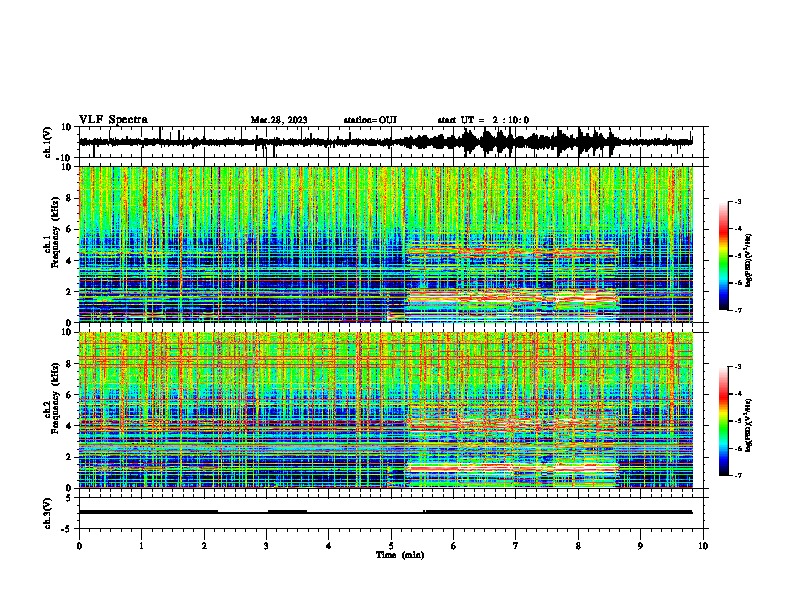Click the "3" tick on the time axis
The width and height of the screenshot is (792, 612).
266,546
